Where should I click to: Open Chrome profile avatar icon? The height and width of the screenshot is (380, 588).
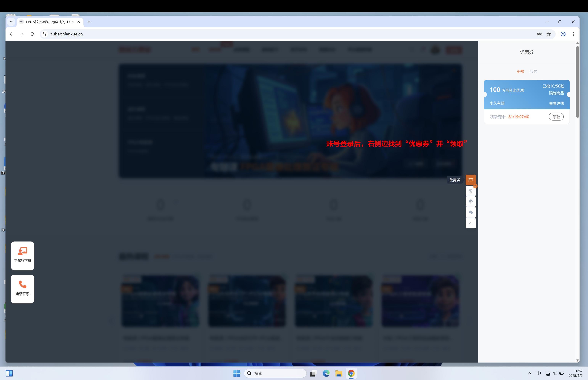563,34
